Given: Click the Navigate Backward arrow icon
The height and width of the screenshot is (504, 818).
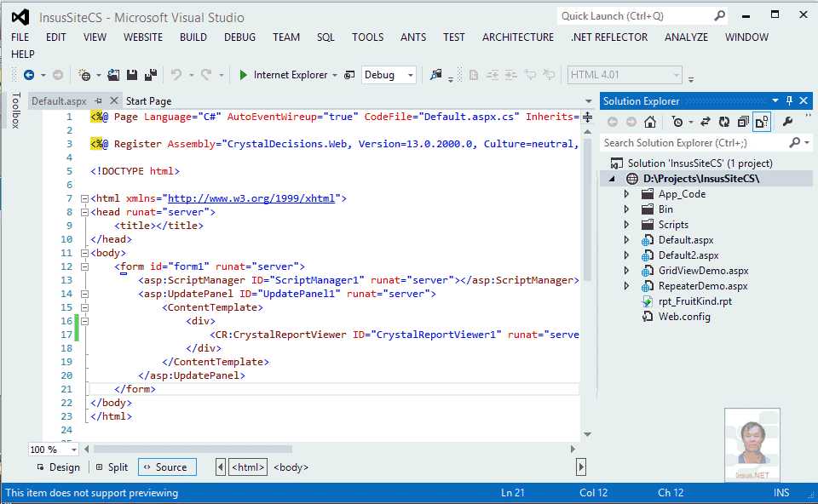Looking at the screenshot, I should (x=29, y=75).
